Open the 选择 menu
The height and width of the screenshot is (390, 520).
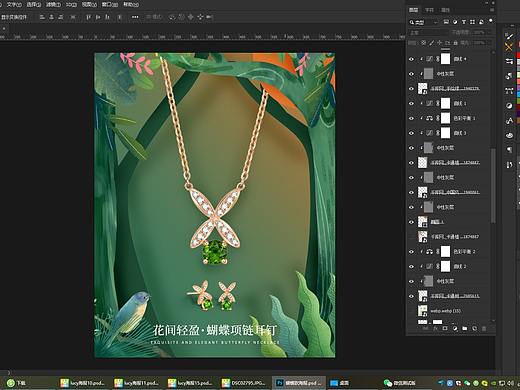point(34,4)
